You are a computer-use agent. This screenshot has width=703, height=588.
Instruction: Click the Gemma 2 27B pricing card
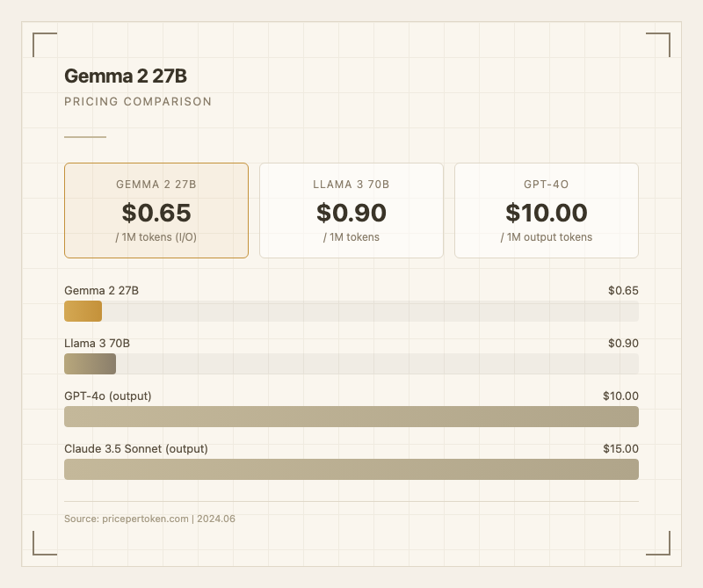(156, 210)
